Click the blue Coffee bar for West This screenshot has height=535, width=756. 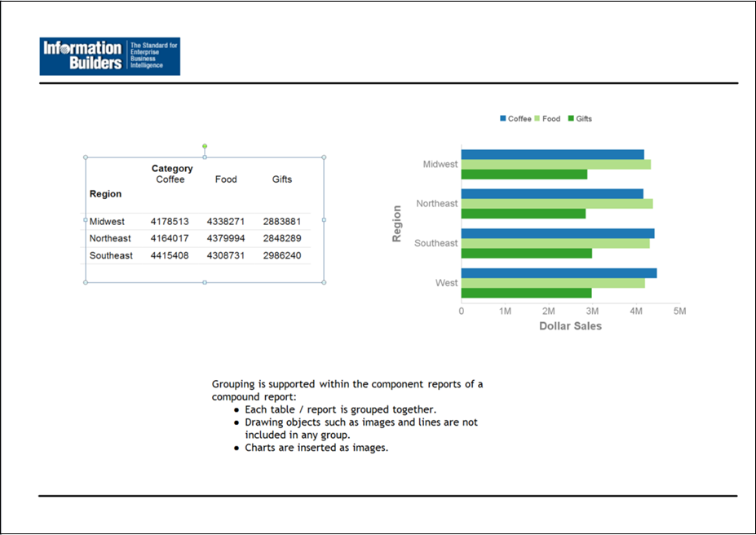point(559,273)
